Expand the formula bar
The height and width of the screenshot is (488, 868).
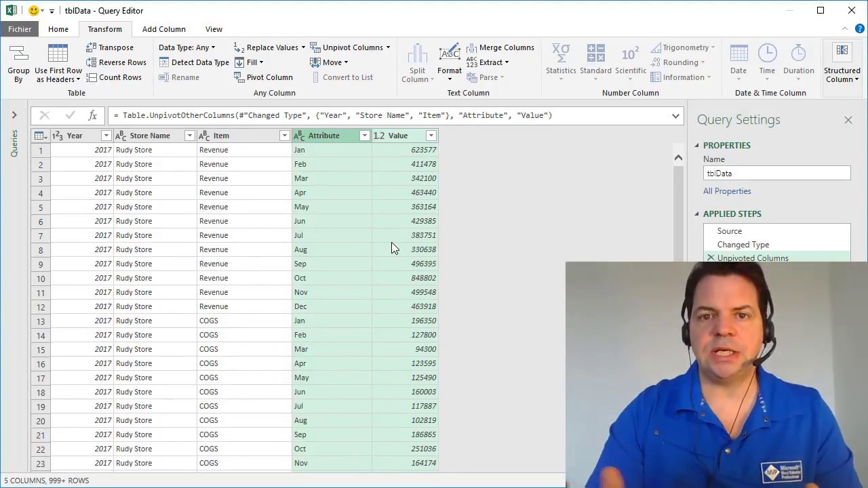pyautogui.click(x=675, y=115)
